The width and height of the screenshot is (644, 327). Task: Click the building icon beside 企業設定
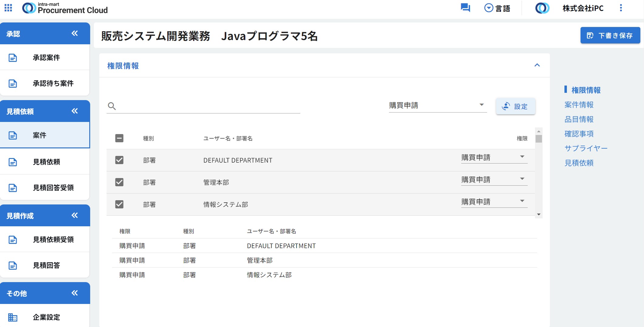point(13,317)
